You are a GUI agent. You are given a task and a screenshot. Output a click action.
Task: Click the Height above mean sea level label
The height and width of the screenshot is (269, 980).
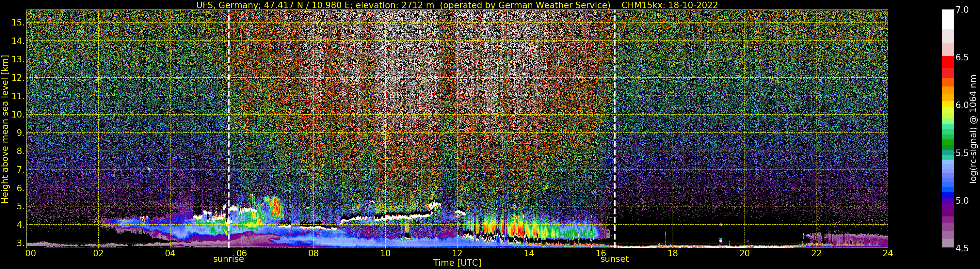click(5, 129)
